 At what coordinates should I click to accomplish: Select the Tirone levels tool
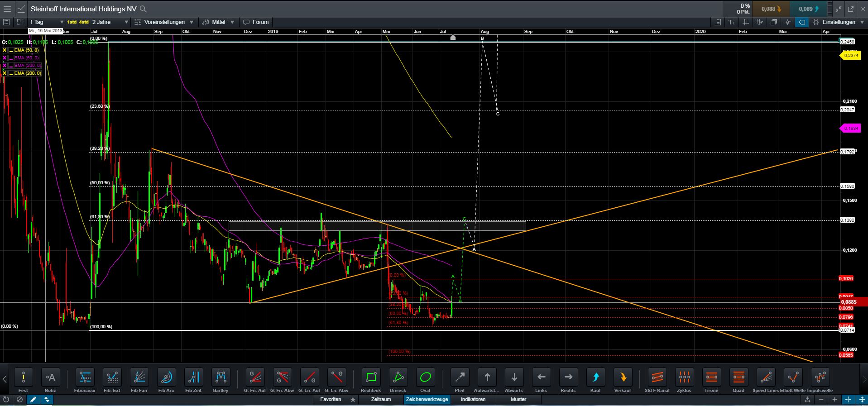coord(711,377)
